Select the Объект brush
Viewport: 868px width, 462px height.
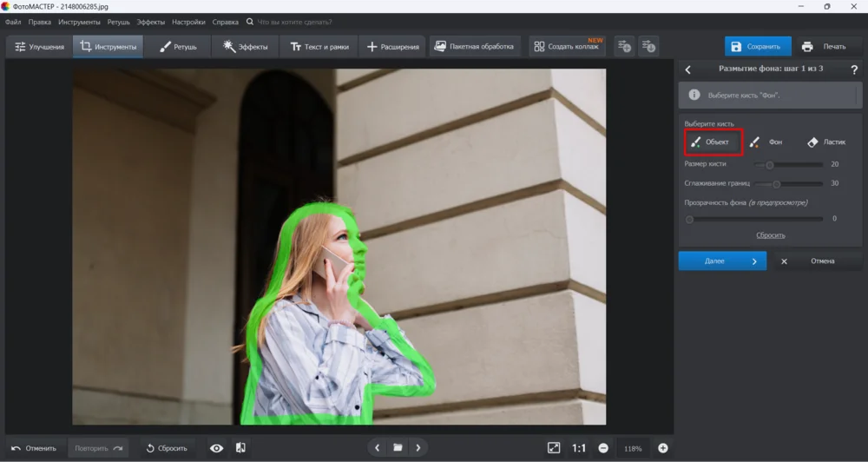coord(713,142)
